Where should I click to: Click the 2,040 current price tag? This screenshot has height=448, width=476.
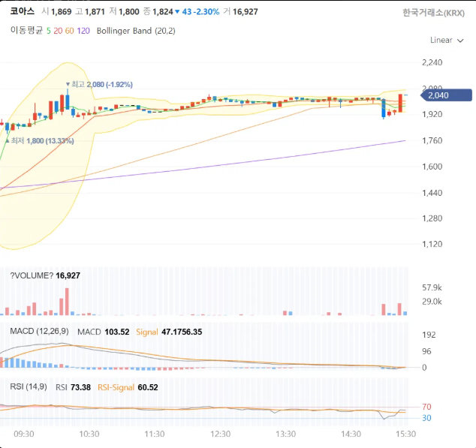(x=446, y=95)
